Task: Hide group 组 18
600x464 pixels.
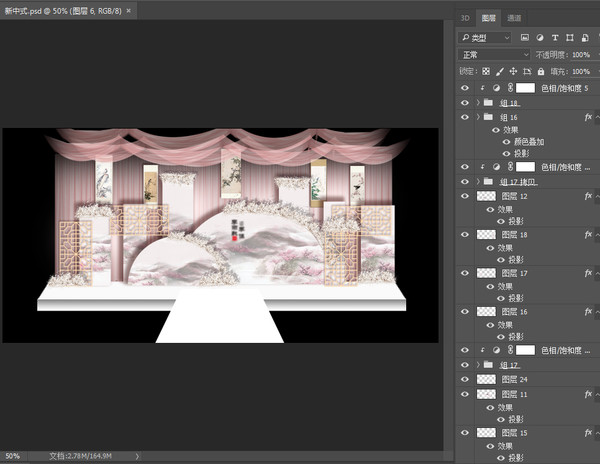Action: point(465,103)
